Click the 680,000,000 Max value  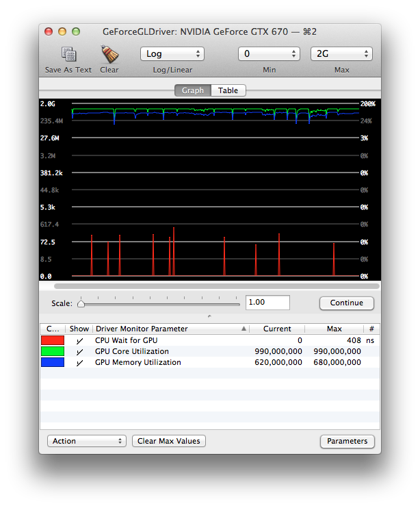click(337, 362)
